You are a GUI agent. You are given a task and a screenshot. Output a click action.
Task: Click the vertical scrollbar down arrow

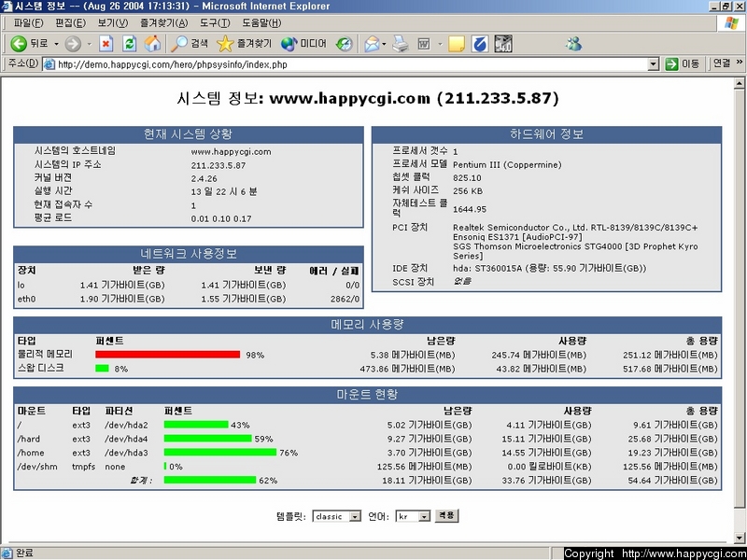740,539
